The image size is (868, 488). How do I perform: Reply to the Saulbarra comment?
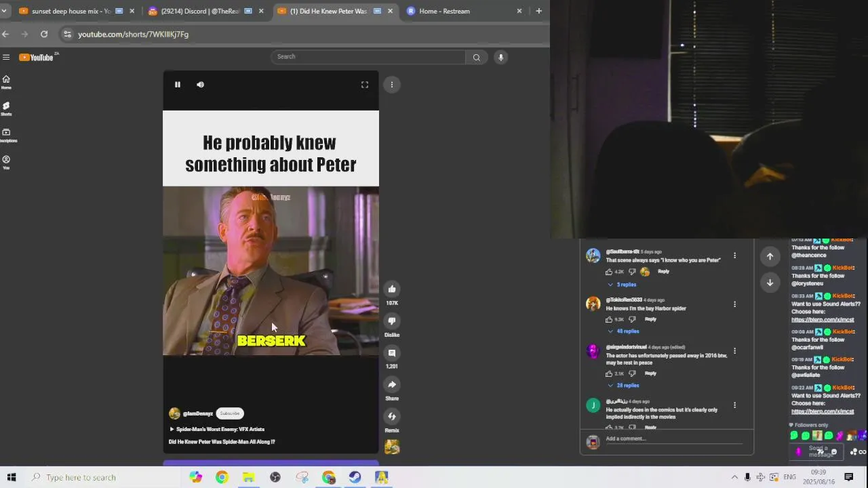click(663, 272)
